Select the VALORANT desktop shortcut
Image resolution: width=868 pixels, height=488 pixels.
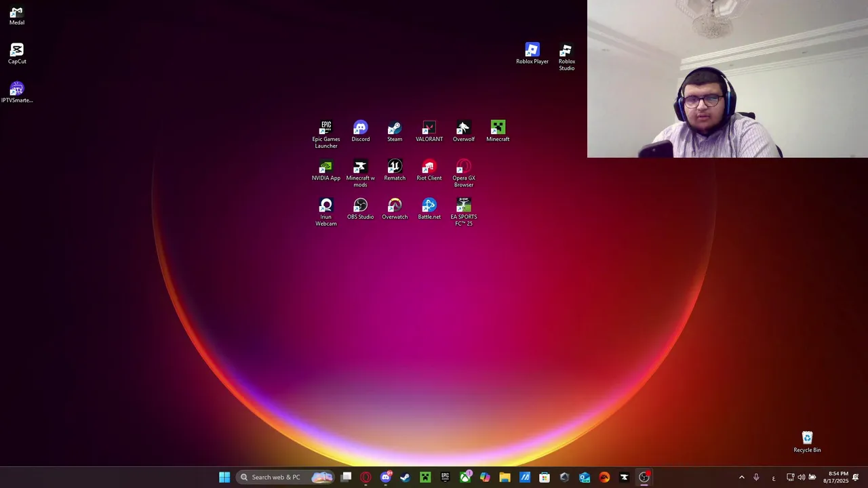[x=429, y=131]
